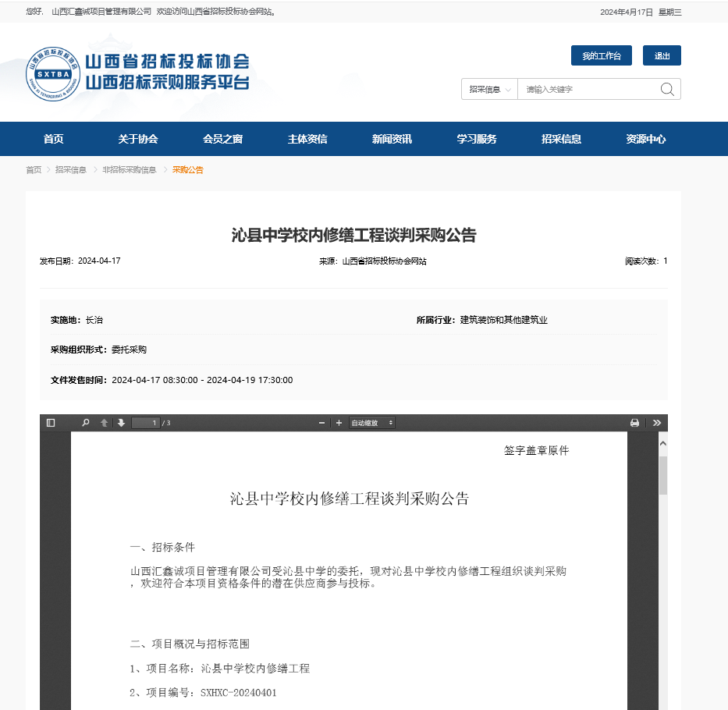Image resolution: width=728 pixels, height=710 pixels.
Task: Go to previous PDF page
Action: 104,423
